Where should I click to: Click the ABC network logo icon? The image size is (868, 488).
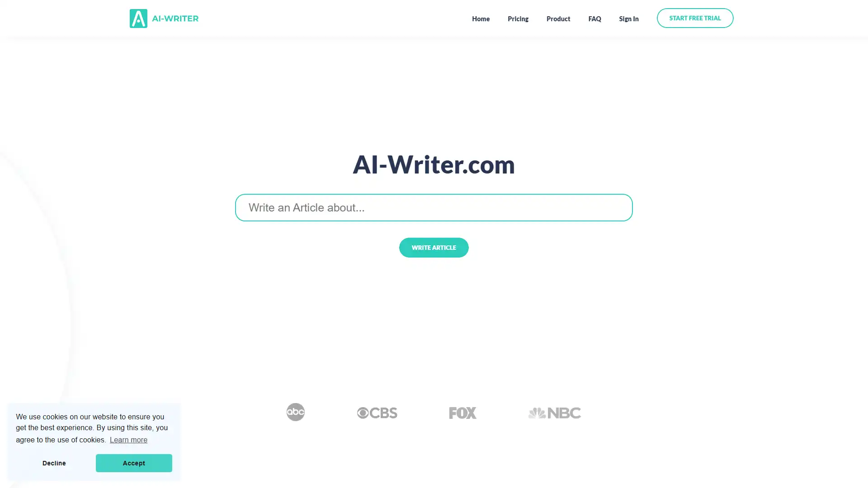pos(295,413)
